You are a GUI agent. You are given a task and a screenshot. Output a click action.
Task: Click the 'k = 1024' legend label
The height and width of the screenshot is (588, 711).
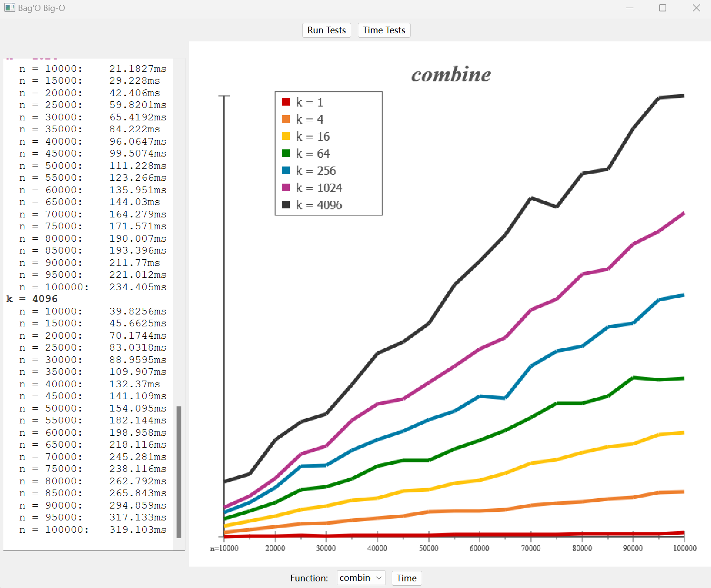(x=319, y=188)
